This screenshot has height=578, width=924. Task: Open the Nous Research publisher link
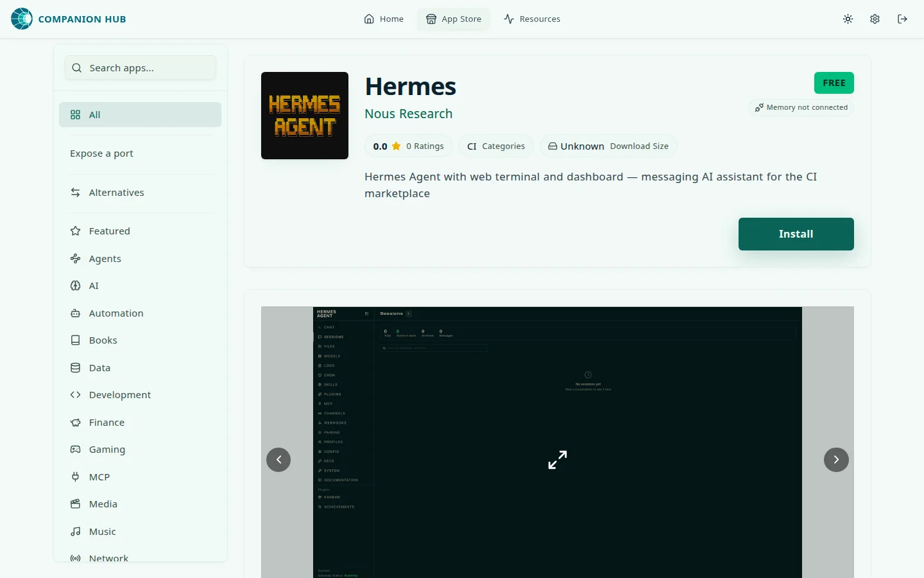point(409,114)
